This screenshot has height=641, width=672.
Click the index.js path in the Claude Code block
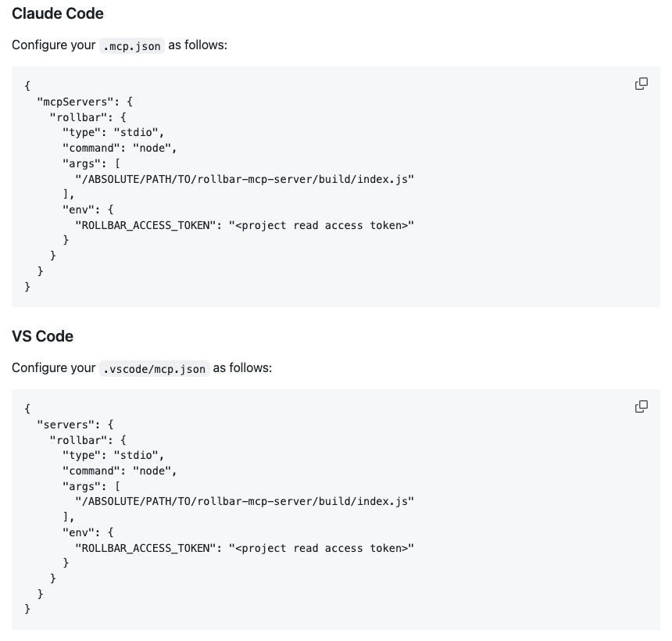click(244, 179)
